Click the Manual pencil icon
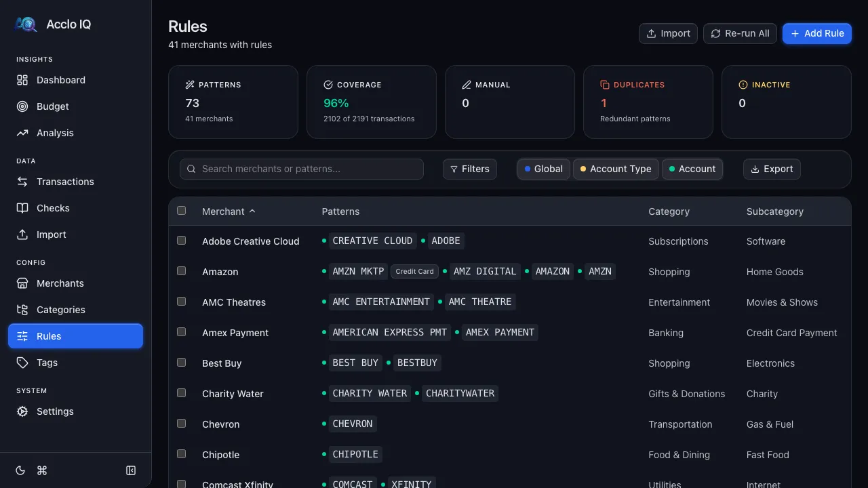 point(467,85)
